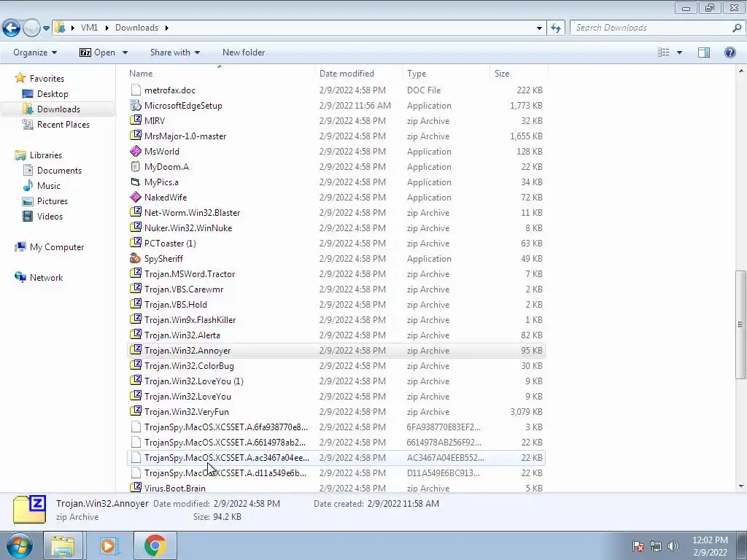Click the refresh button beside address bar
747x560 pixels.
pyautogui.click(x=555, y=28)
